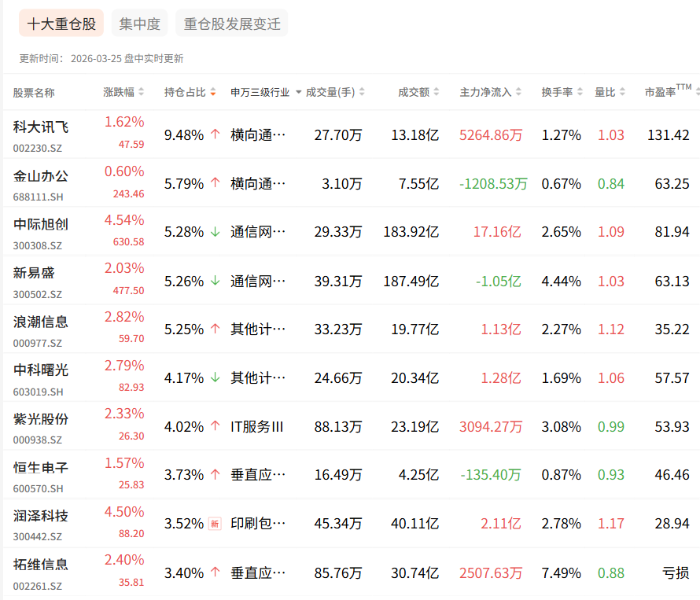The height and width of the screenshot is (600, 700).
Task: Sort by 持仓占比 column arrows
Action: tap(213, 92)
